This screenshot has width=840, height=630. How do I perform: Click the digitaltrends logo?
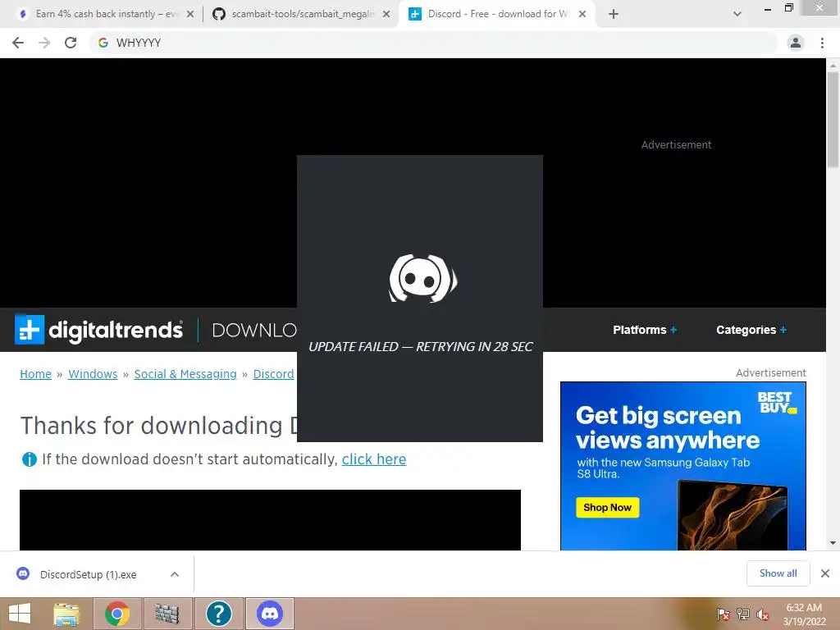(99, 330)
